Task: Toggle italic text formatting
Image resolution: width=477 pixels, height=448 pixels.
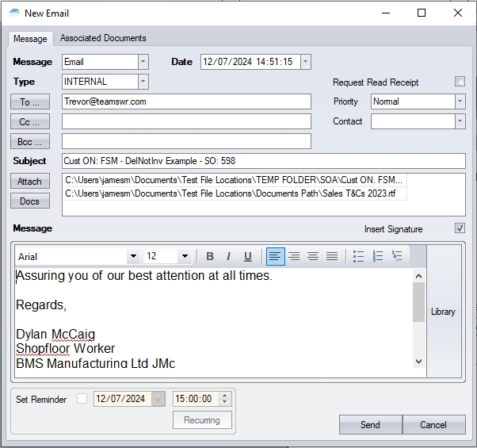Action: pyautogui.click(x=228, y=256)
